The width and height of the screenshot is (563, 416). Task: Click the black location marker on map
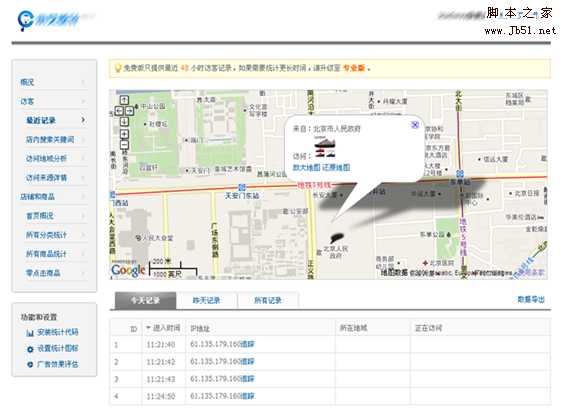pyautogui.click(x=336, y=237)
